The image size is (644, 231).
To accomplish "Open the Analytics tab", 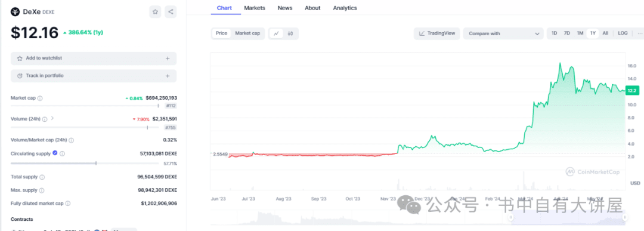I will pyautogui.click(x=345, y=8).
